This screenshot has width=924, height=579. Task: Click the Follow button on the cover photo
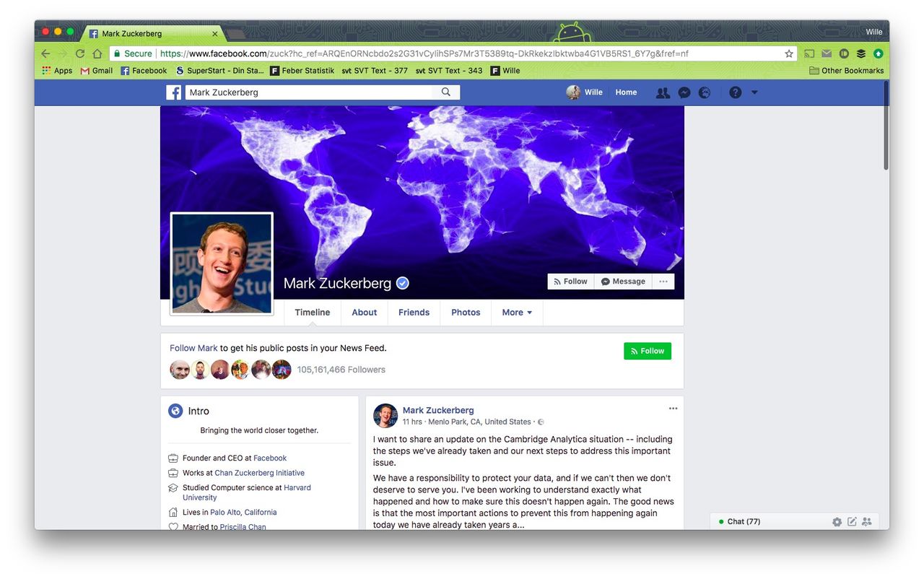pos(570,282)
